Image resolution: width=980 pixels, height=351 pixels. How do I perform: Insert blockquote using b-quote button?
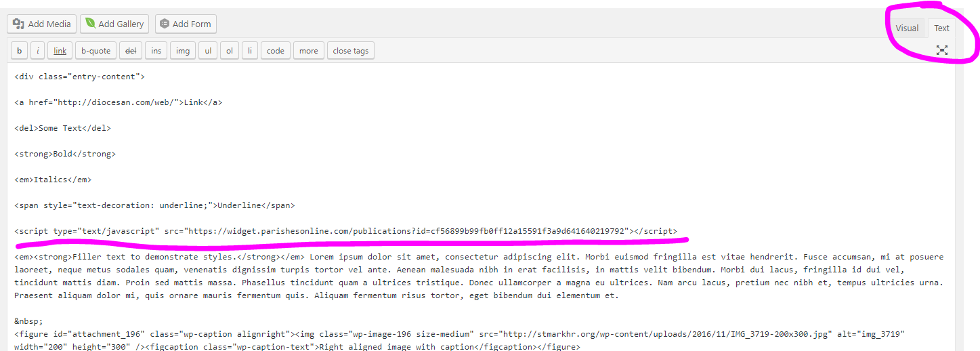click(95, 51)
